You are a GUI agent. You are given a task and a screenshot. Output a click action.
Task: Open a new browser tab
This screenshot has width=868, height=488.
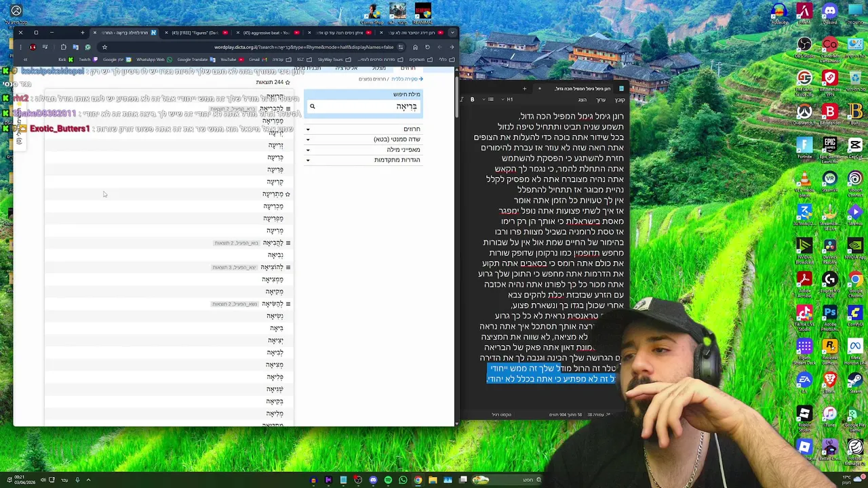pyautogui.click(x=83, y=33)
